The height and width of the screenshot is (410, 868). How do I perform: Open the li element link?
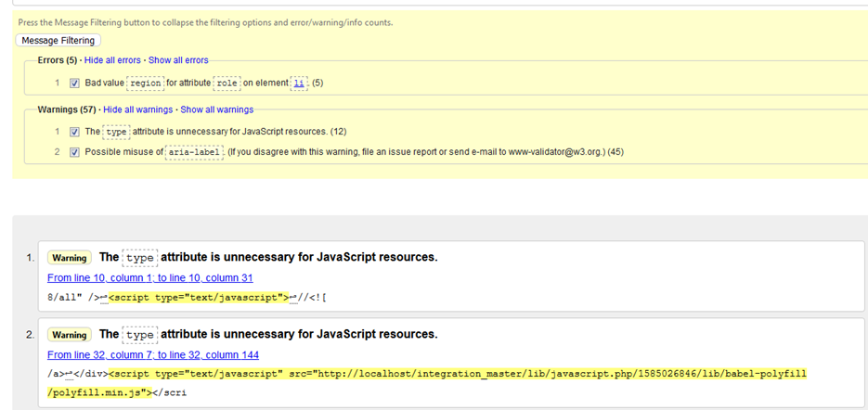coord(299,83)
